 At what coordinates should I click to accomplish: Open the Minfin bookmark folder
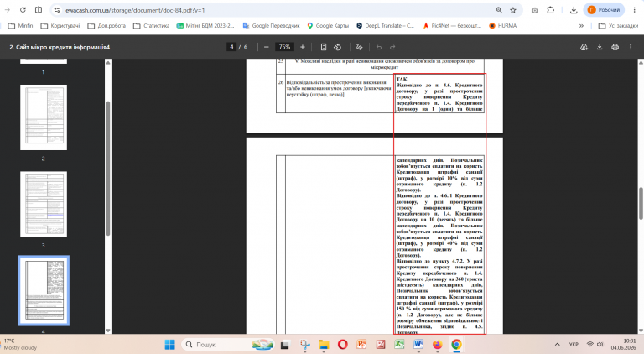pos(20,25)
